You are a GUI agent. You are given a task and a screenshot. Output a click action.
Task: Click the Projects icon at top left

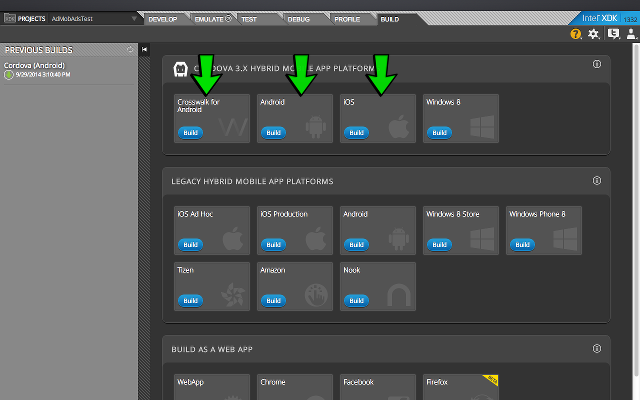click(9, 18)
